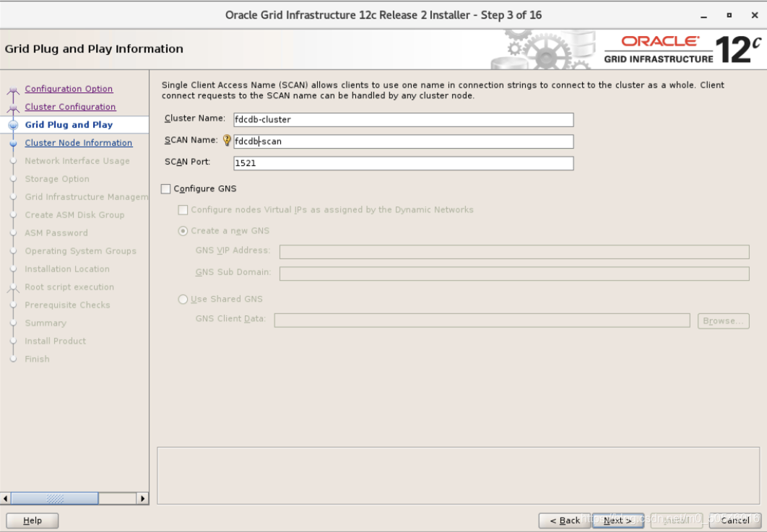Image resolution: width=767 pixels, height=532 pixels.
Task: Go to Cluster Configuration step
Action: pos(71,107)
